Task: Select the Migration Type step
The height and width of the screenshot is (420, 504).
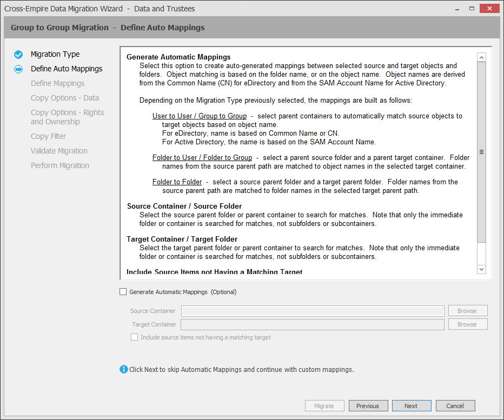Action: [55, 54]
